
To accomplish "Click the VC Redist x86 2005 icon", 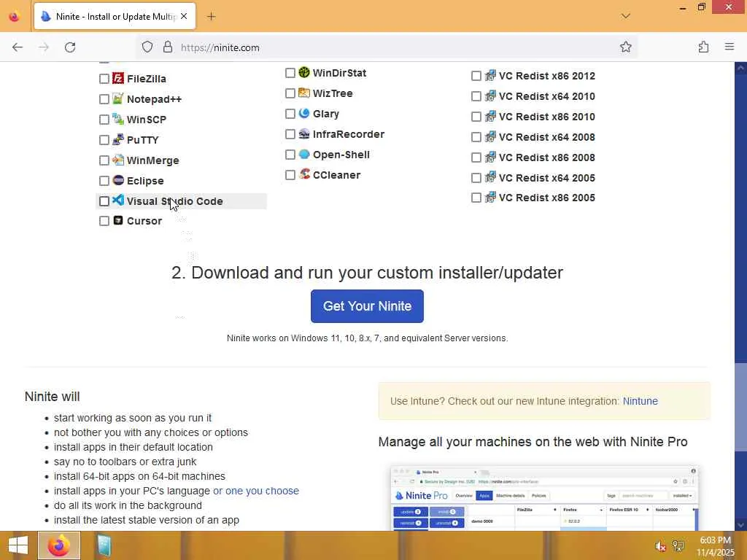I will coord(490,197).
